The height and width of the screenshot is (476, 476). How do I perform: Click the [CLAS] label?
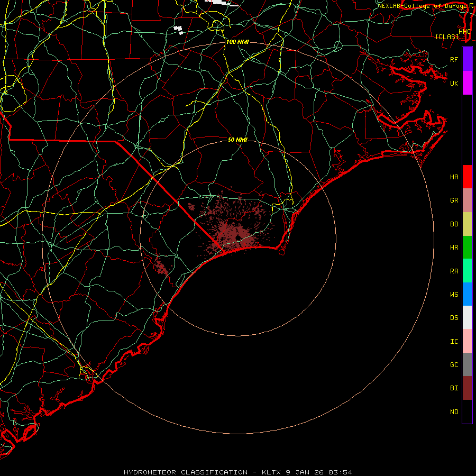coord(447,36)
